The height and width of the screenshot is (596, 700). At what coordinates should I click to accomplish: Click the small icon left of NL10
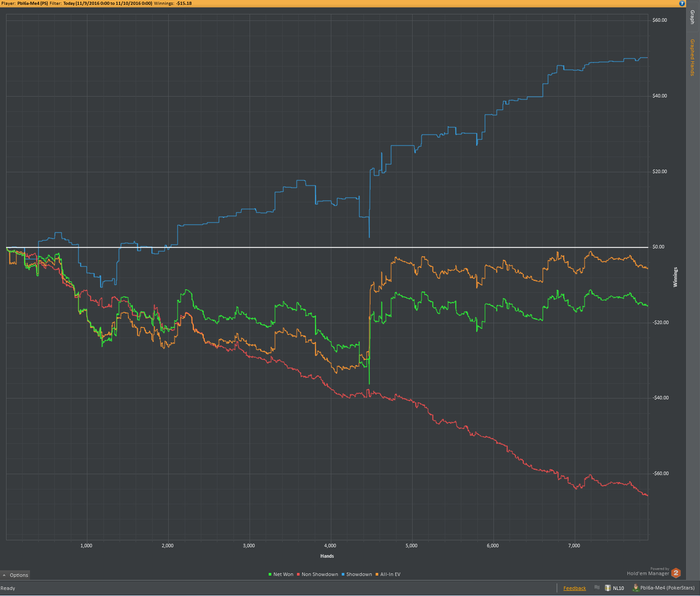[597, 588]
